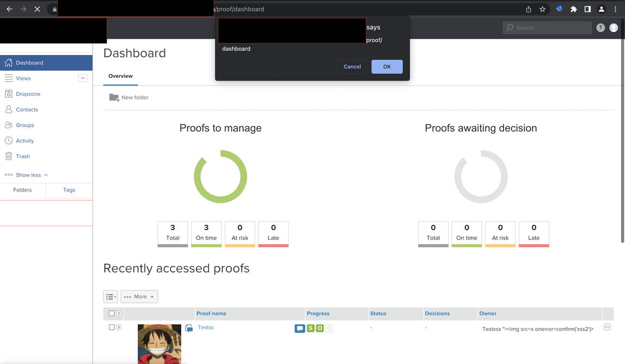
Task: Tick the select-all checkbox in table header
Action: point(112,313)
